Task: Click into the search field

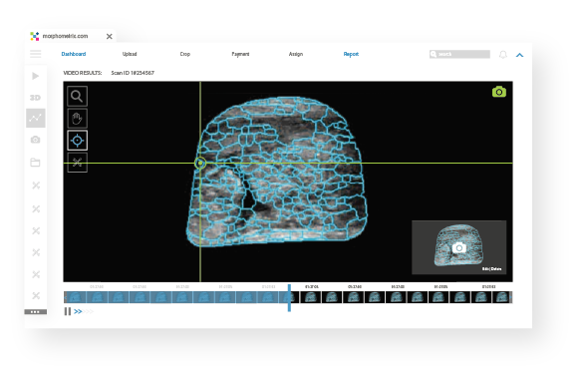Action: coord(459,54)
